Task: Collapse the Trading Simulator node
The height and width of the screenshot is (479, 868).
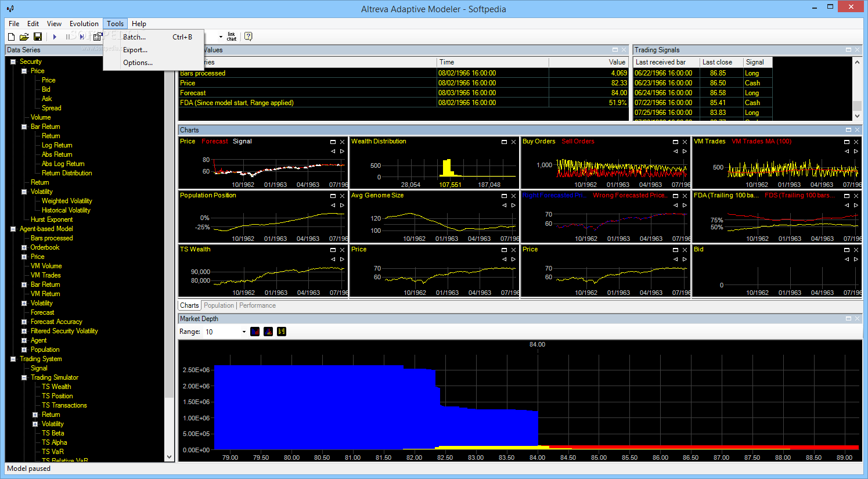Action: pyautogui.click(x=24, y=377)
